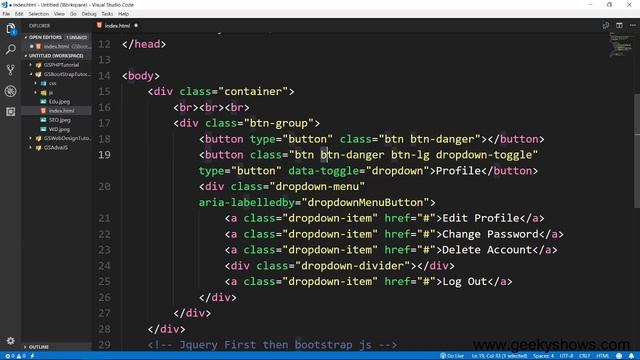This screenshot has height=360, width=640.
Task: Expand the GSWebDesignTuto folder
Action: [31, 138]
